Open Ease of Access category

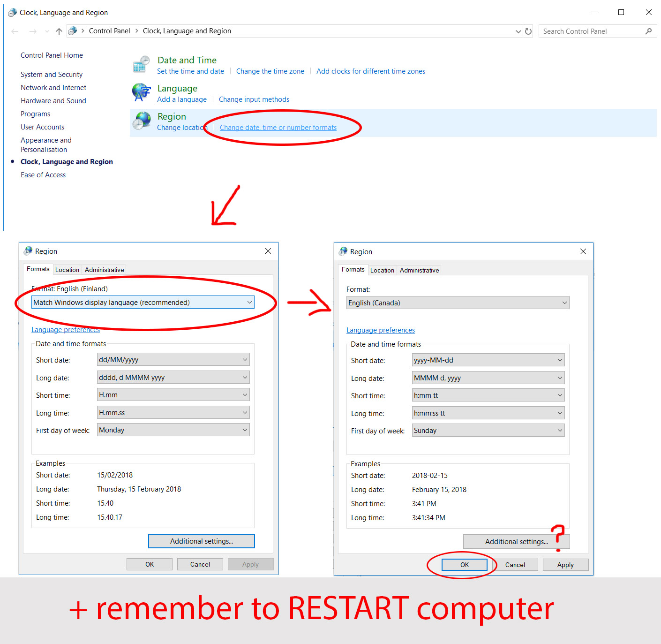(43, 175)
